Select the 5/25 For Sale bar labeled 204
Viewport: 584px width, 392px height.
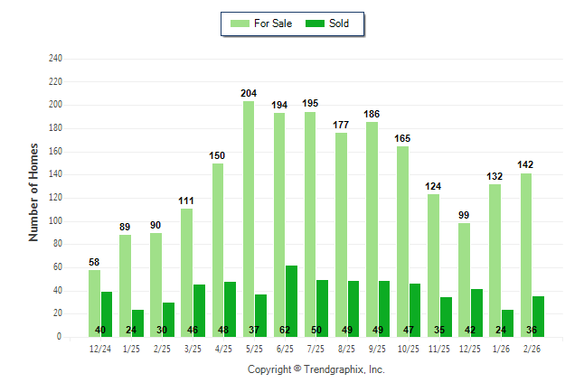coord(249,219)
